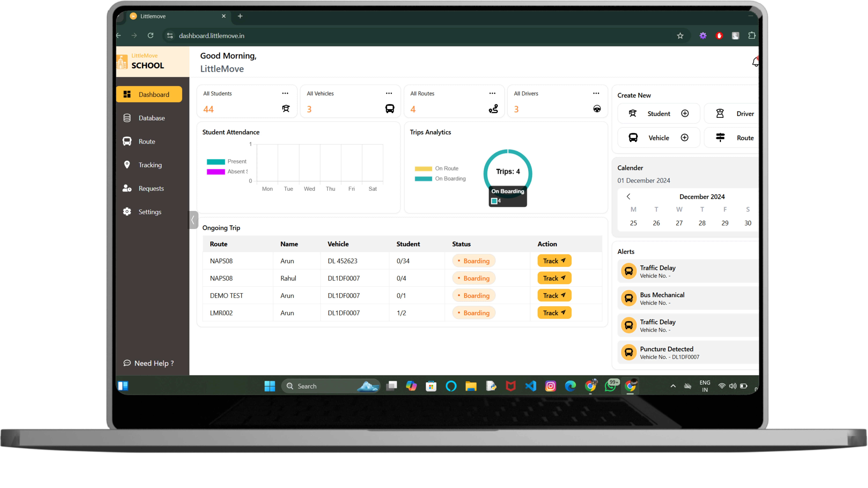The image size is (868, 488).
Task: Open All Students card options menu
Action: 285,93
